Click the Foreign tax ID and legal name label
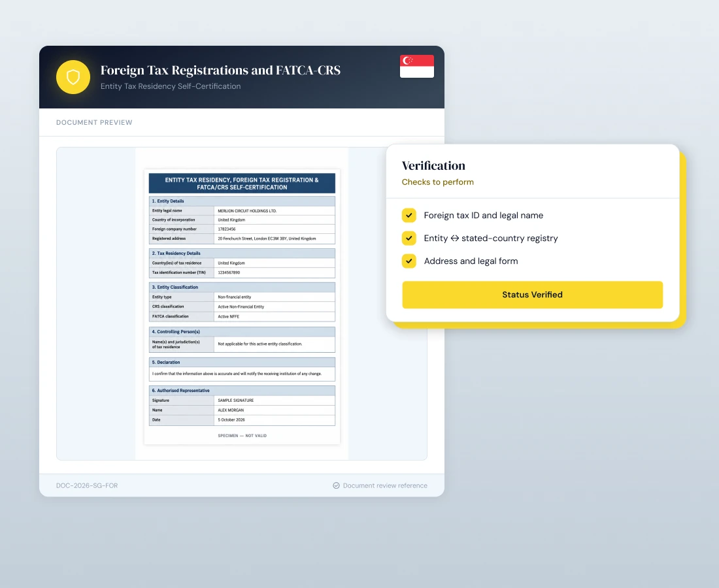Screen dimensions: 719x588 point(483,215)
